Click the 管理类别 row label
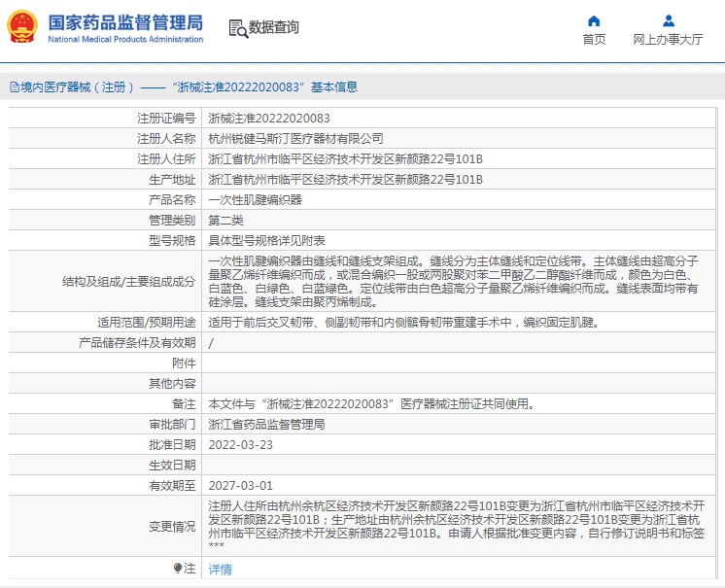The width and height of the screenshot is (725, 588). pos(172,220)
